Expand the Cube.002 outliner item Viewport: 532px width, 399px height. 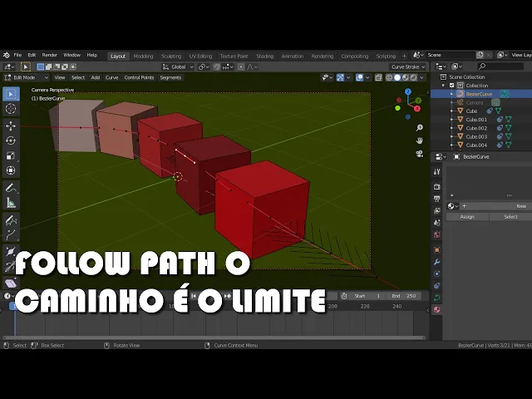coord(451,128)
